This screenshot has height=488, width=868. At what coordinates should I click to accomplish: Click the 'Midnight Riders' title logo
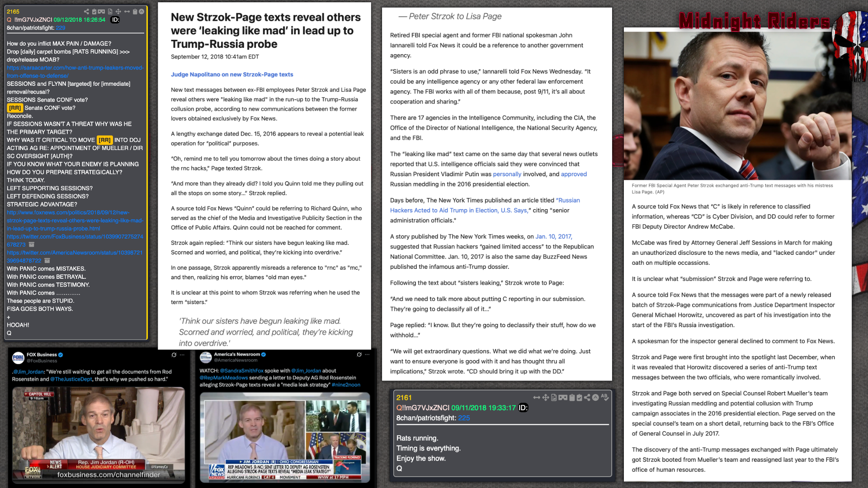point(754,21)
